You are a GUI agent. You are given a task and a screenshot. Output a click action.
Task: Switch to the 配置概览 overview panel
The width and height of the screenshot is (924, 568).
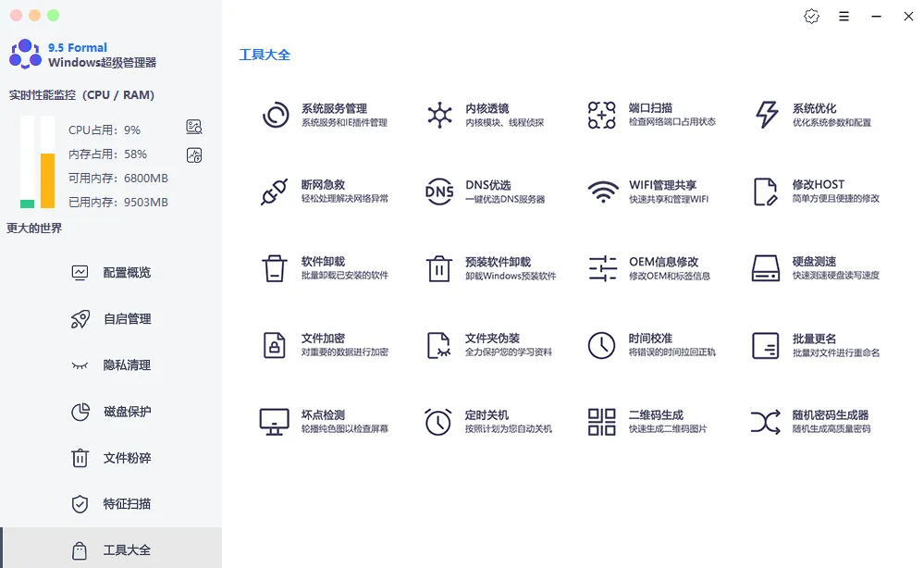click(111, 272)
